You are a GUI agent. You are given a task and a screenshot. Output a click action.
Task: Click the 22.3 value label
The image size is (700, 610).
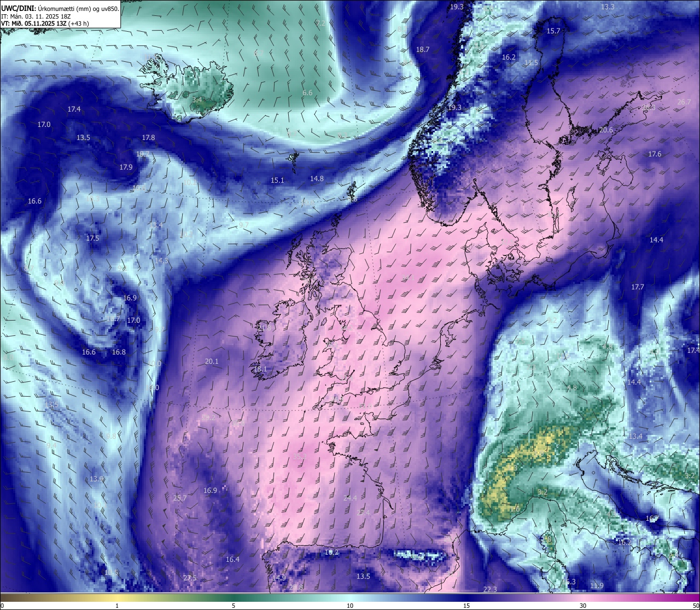490,589
